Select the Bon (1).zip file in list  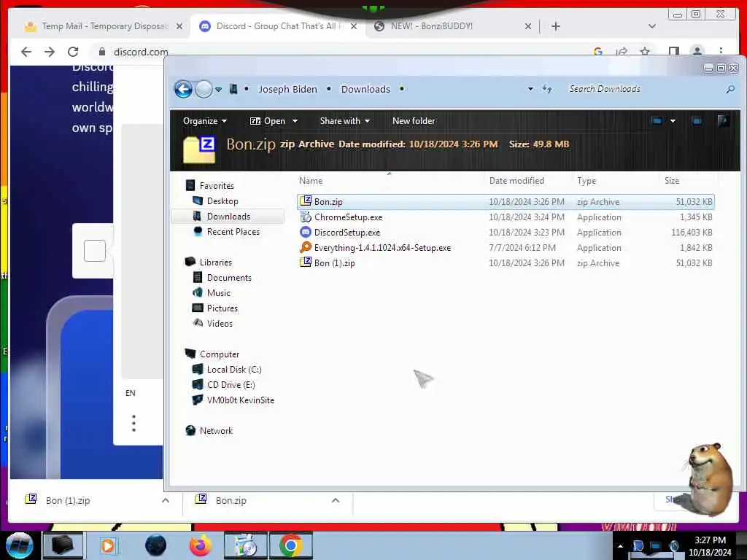[x=506, y=262]
